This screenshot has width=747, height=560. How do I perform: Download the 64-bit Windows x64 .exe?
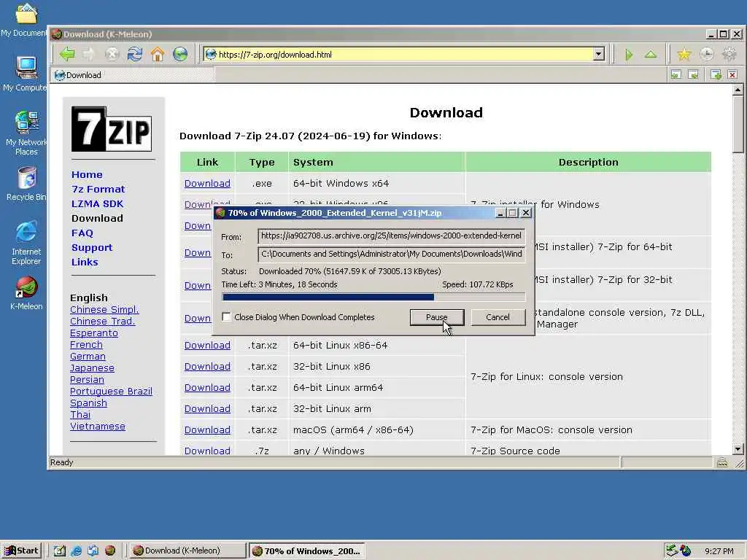207,183
